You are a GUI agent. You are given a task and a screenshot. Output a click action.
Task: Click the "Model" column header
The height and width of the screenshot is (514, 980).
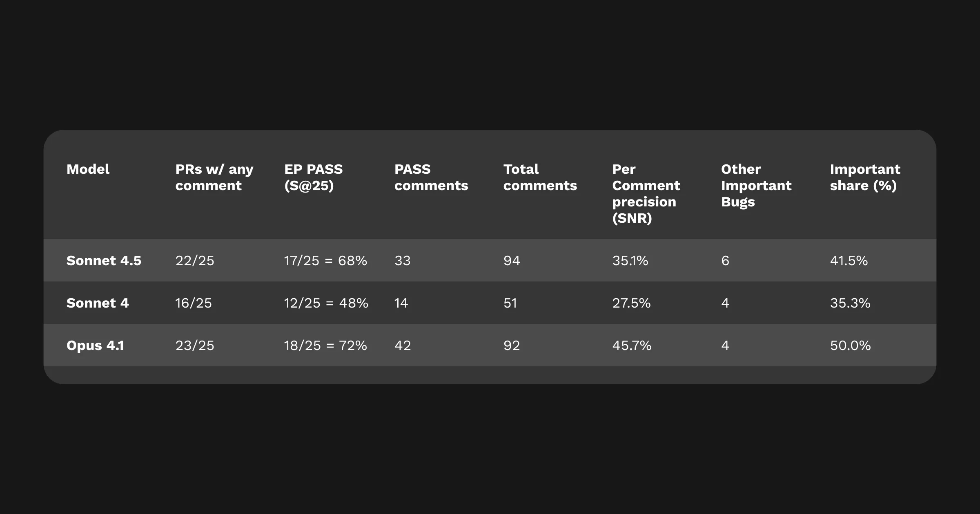88,169
